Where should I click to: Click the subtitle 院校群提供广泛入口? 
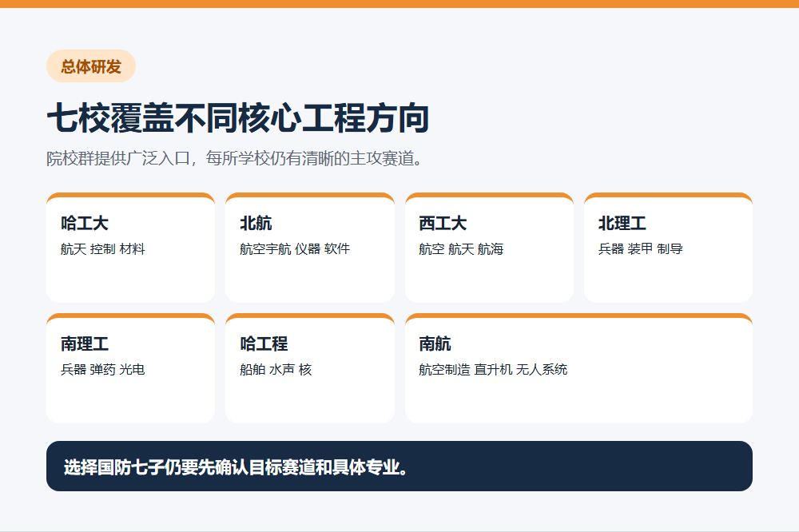coord(234,158)
